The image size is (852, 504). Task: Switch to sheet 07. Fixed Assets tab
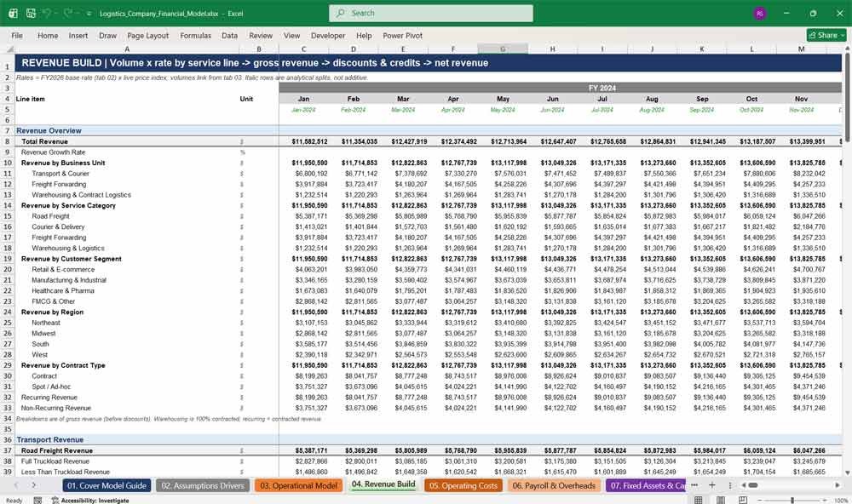[646, 485]
